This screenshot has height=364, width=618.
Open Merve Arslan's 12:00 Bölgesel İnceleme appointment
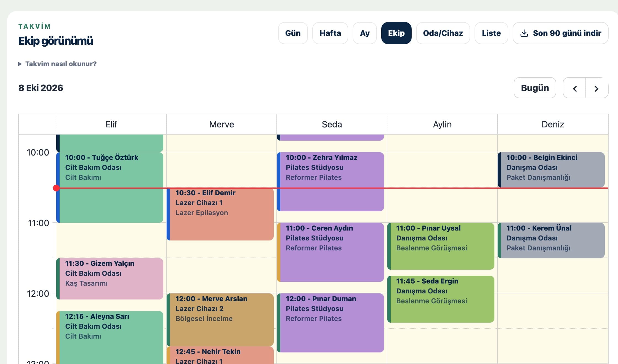[x=220, y=320]
